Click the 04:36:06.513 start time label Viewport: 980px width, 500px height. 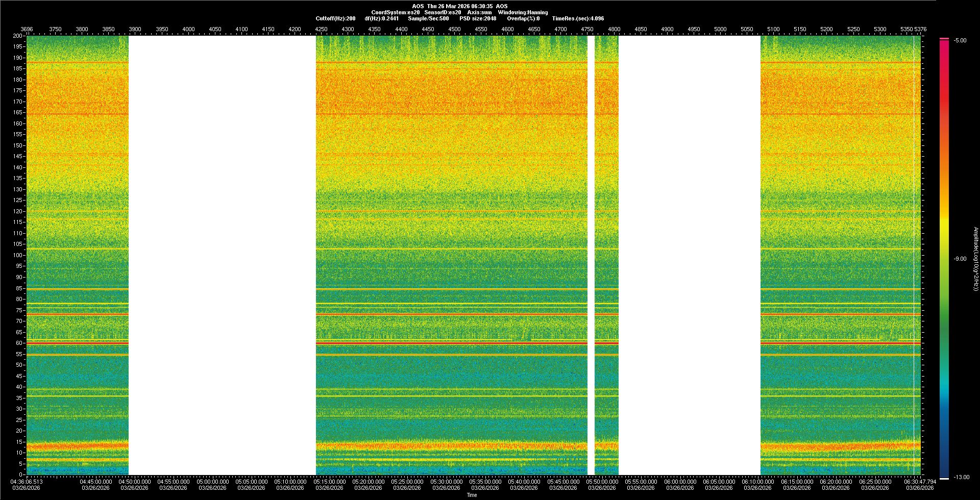point(27,481)
